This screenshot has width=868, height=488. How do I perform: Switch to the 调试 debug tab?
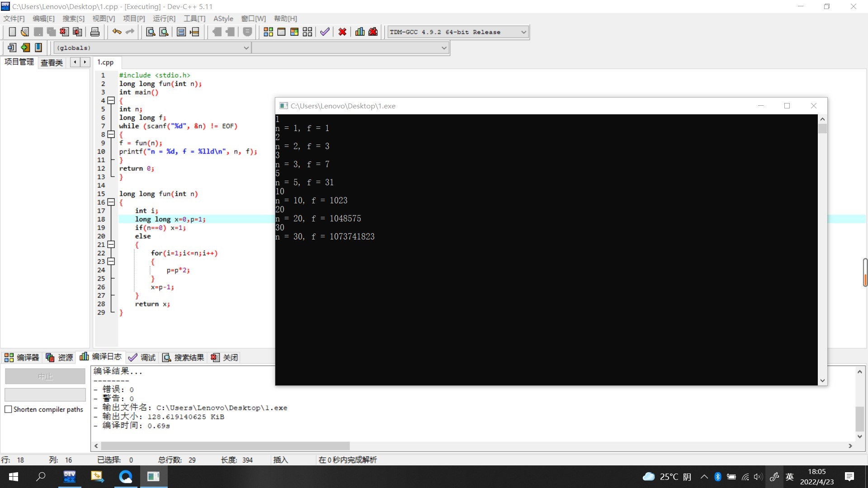(x=142, y=357)
